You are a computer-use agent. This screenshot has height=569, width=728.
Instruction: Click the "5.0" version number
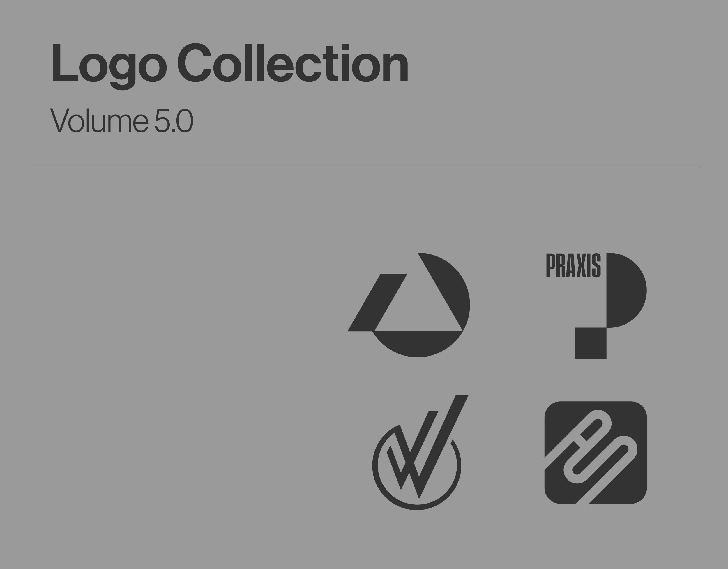(x=174, y=120)
